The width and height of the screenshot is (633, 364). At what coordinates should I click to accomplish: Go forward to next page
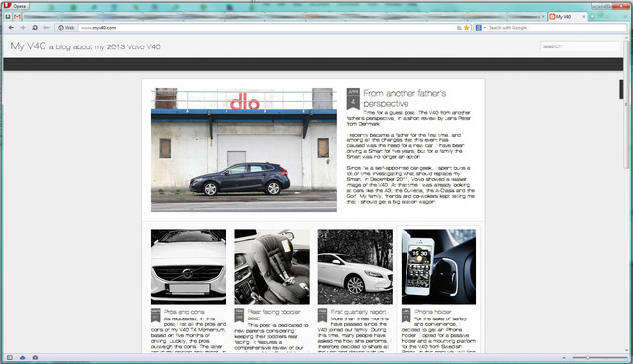[x=23, y=28]
